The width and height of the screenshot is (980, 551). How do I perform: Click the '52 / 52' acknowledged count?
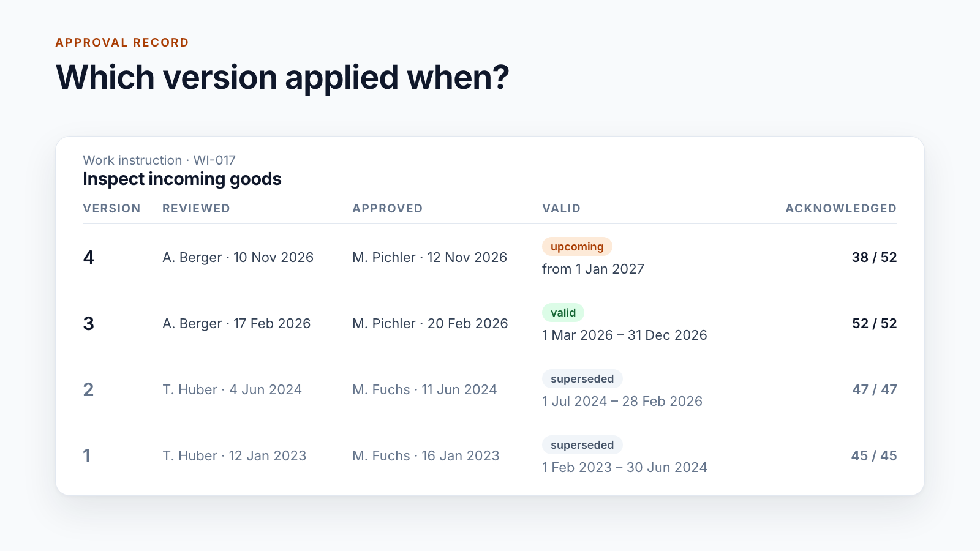click(x=874, y=323)
